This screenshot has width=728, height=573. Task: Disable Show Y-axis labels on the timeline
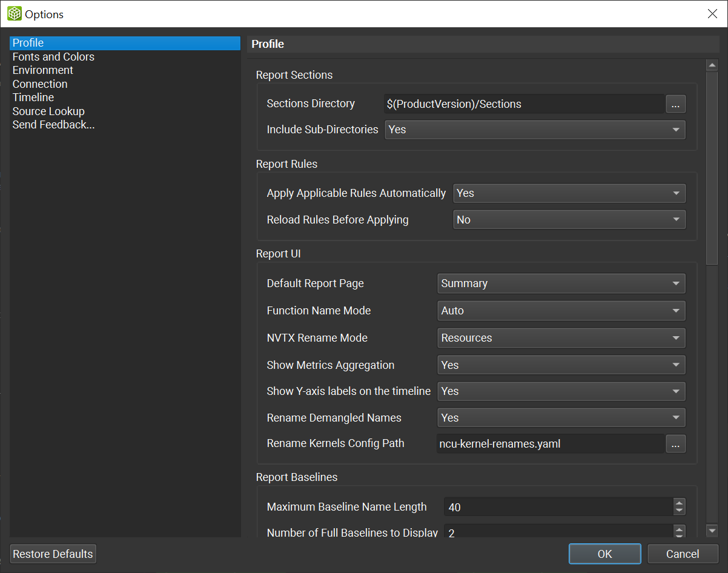pos(560,391)
